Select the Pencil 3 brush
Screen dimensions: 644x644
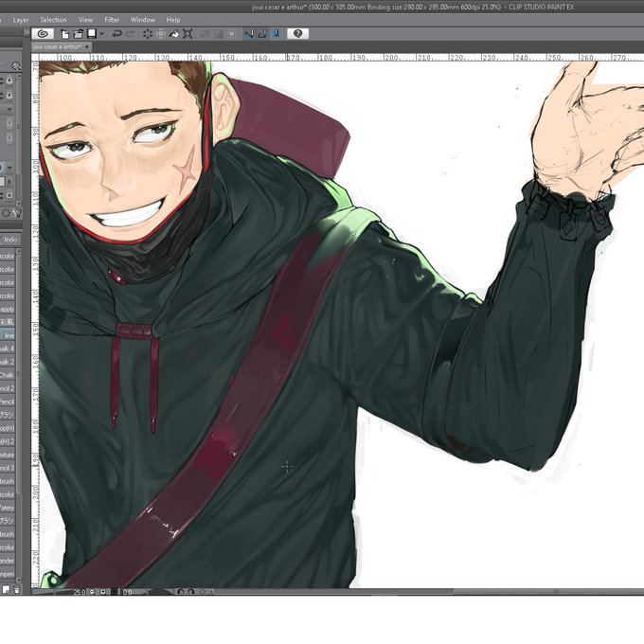(8, 468)
